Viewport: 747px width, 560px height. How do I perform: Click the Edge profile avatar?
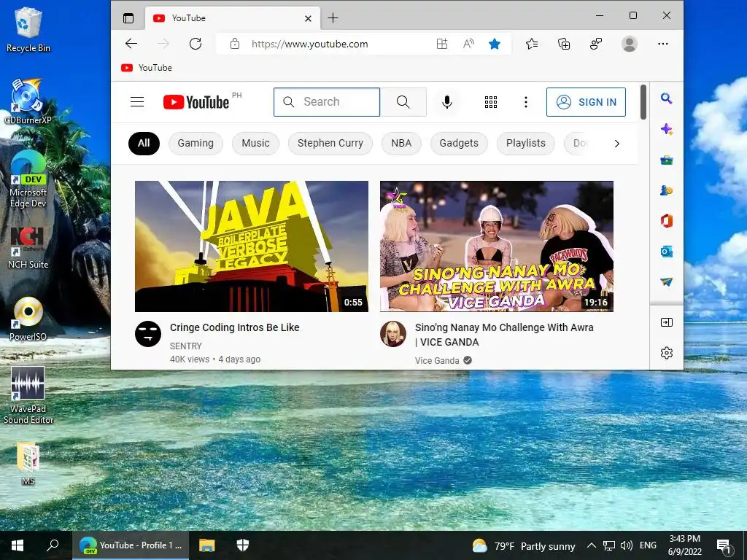[630, 44]
